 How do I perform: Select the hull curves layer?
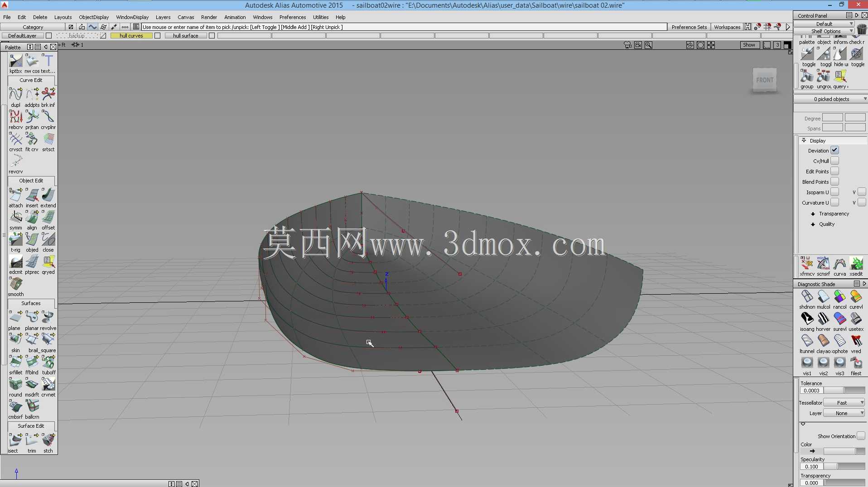pos(131,36)
